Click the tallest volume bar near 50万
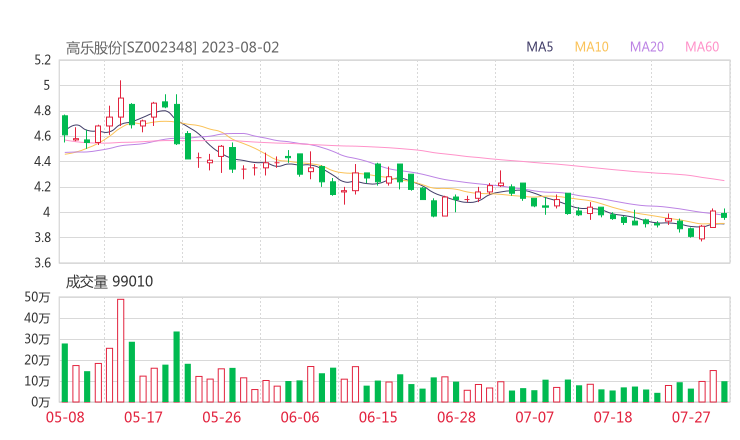 pyautogui.click(x=121, y=351)
